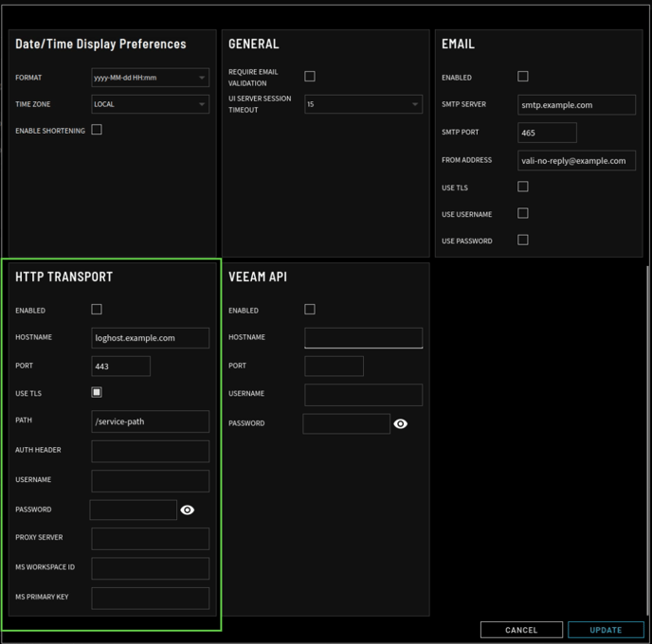Focus Veeam API Username field
The width and height of the screenshot is (652, 644).
pyautogui.click(x=363, y=395)
